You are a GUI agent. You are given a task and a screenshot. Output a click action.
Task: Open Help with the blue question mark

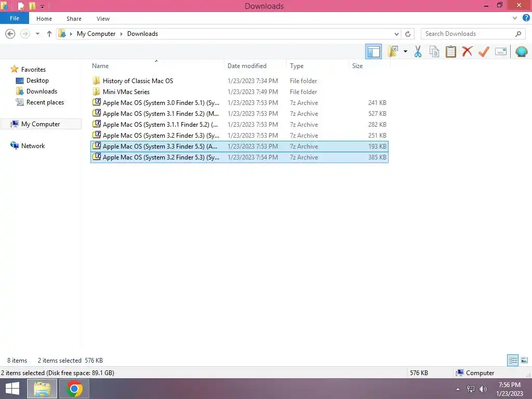click(x=526, y=18)
